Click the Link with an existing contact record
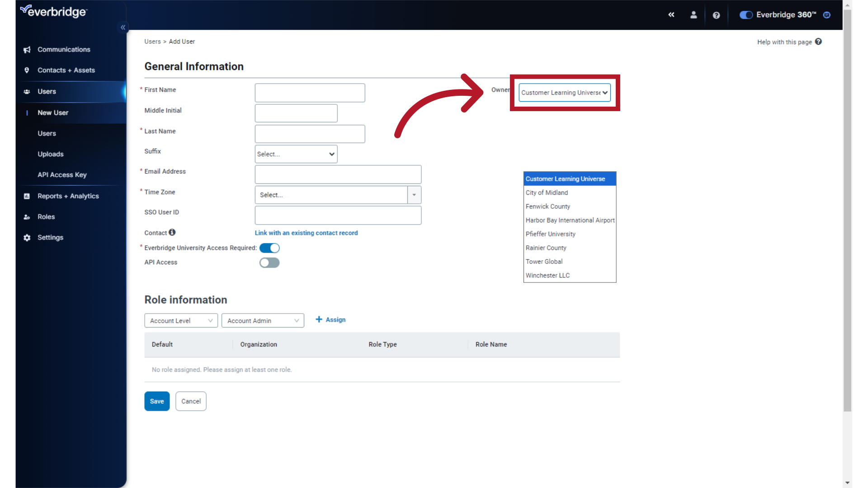The image size is (868, 488). pyautogui.click(x=307, y=232)
